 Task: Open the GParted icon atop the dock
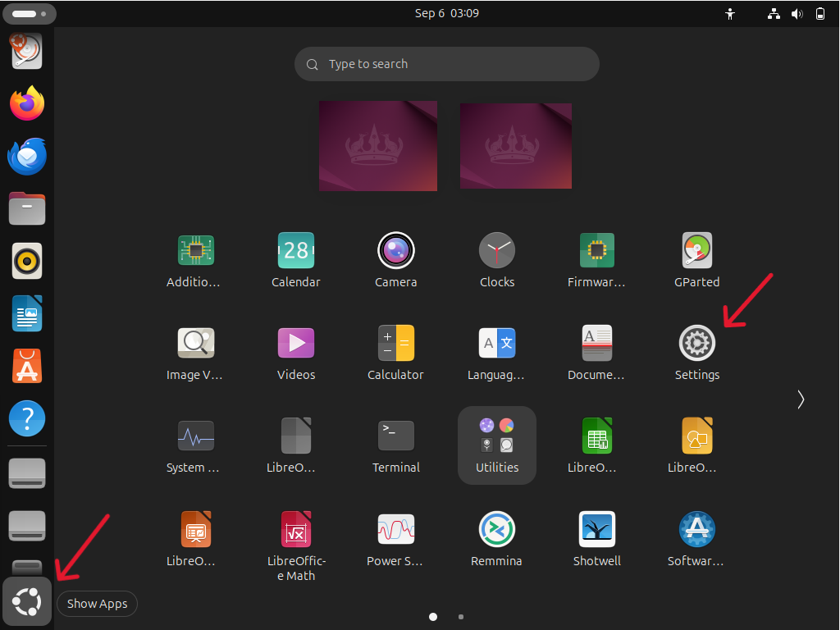pos(27,51)
